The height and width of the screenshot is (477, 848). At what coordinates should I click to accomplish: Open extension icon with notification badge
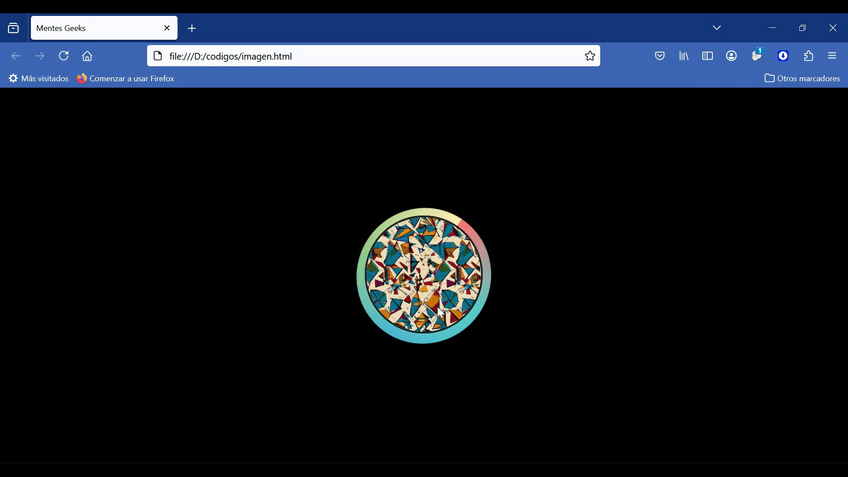point(757,55)
